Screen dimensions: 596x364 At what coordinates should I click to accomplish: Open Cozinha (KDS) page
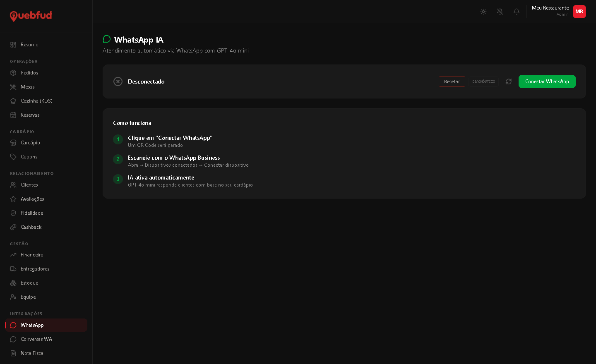pos(46,101)
